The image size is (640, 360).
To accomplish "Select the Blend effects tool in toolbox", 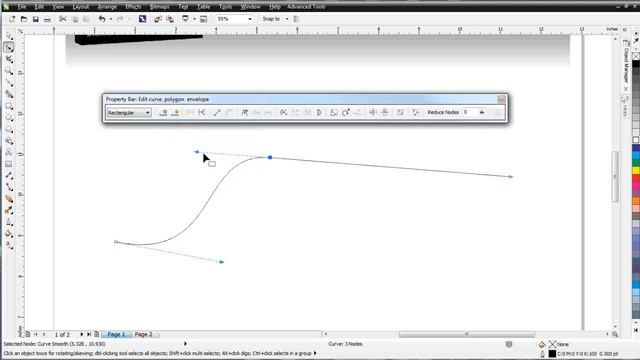I will (9, 199).
